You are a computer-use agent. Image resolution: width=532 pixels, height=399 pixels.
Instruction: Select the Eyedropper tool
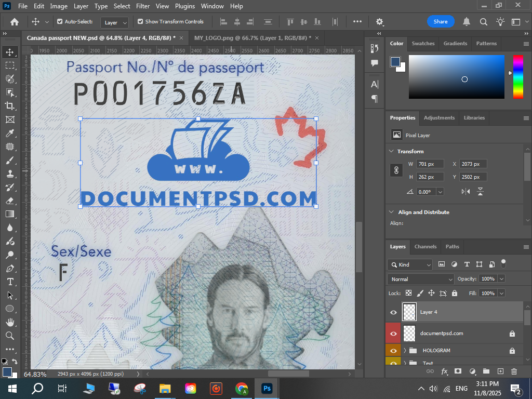click(x=9, y=134)
